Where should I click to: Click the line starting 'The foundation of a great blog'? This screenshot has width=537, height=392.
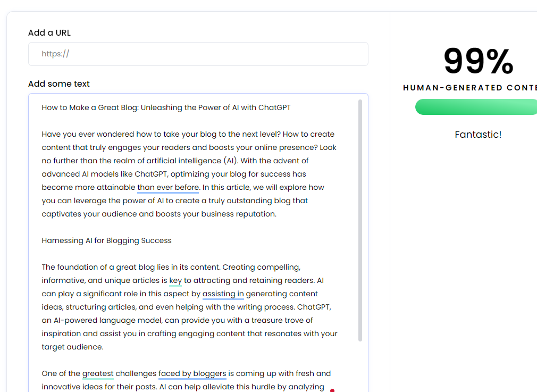click(x=171, y=267)
